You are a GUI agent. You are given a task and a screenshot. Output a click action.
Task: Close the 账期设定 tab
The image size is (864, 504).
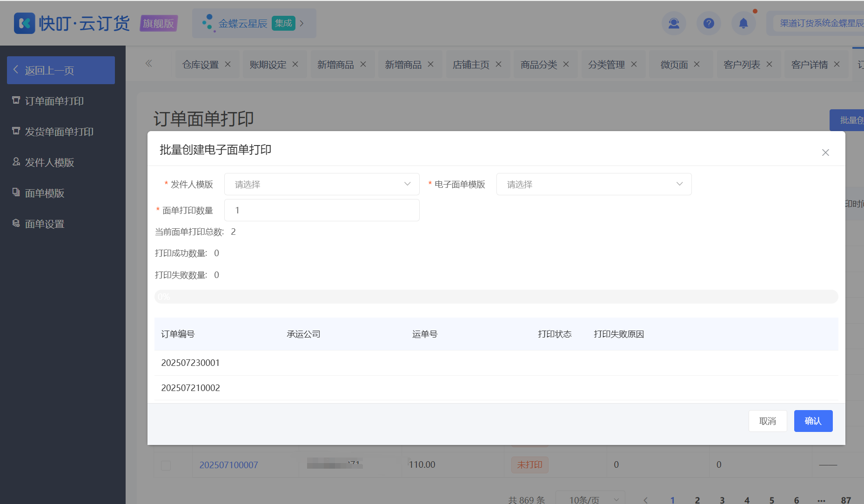tap(295, 64)
